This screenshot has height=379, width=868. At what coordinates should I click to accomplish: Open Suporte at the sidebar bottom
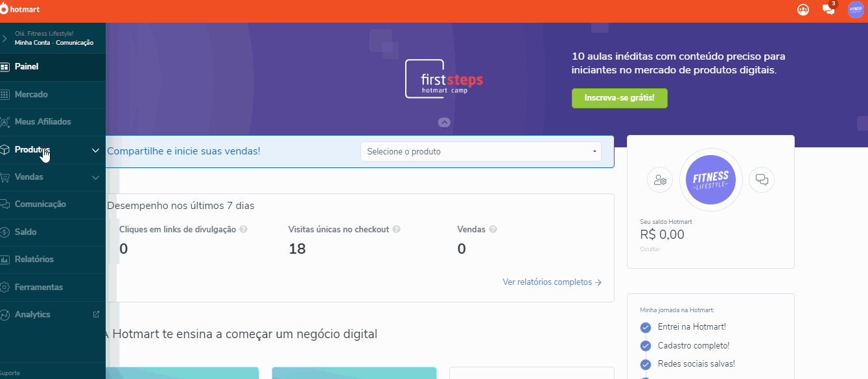tap(10, 373)
